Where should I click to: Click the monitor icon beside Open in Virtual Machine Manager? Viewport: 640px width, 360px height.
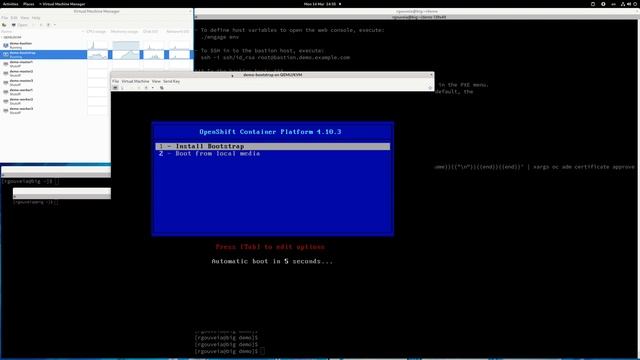tap(13, 25)
